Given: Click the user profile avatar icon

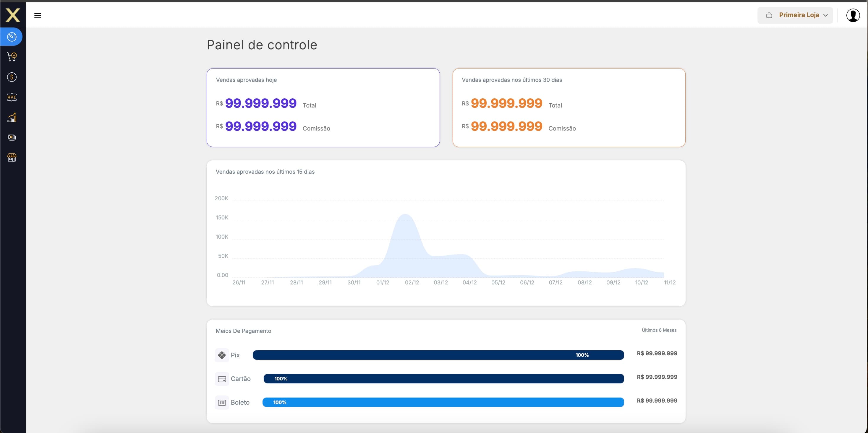Looking at the screenshot, I should coord(853,15).
